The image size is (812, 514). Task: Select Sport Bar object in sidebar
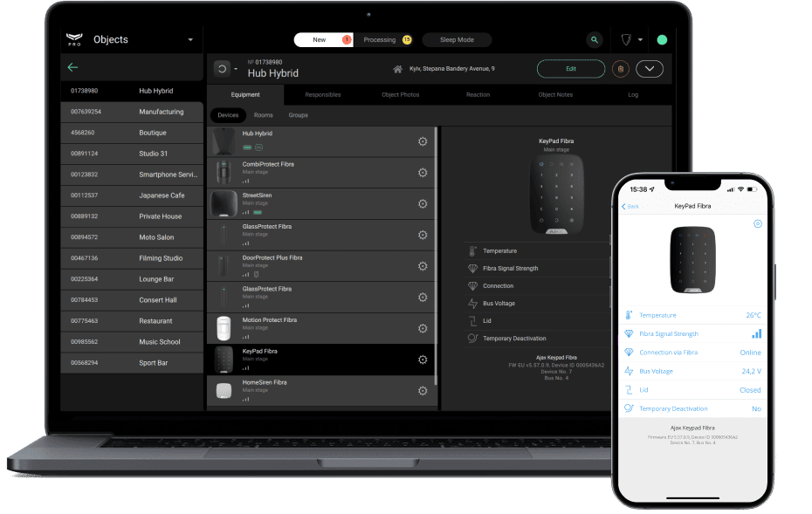tap(132, 363)
